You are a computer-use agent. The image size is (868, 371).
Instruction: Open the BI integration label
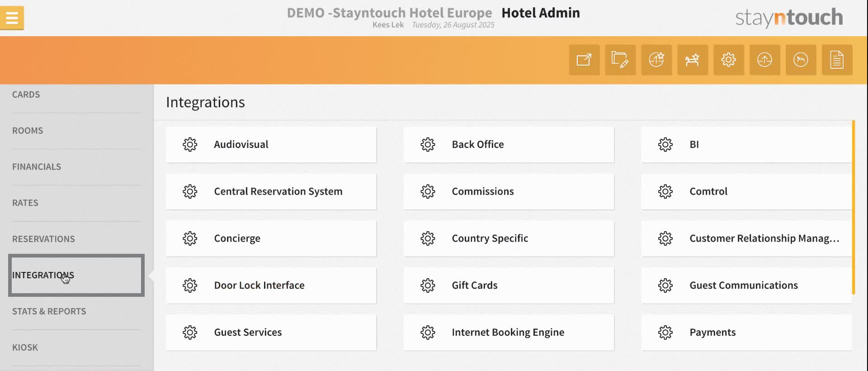click(x=694, y=144)
